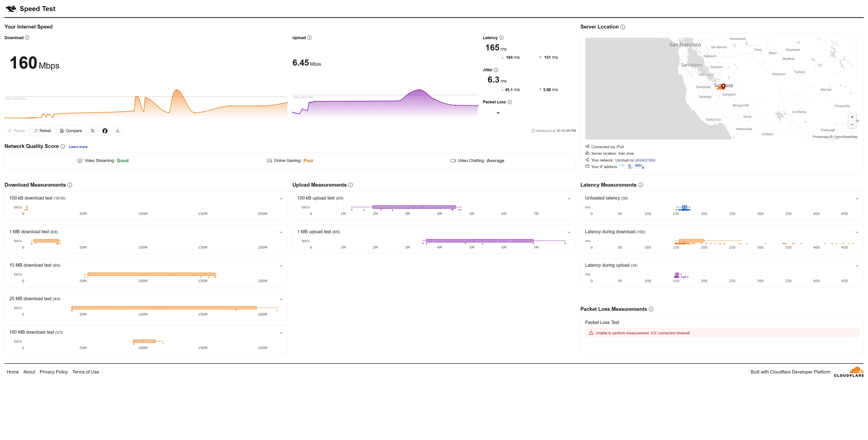Click the Network Quality Score info icon
The width and height of the screenshot is (868, 440).
click(x=63, y=146)
